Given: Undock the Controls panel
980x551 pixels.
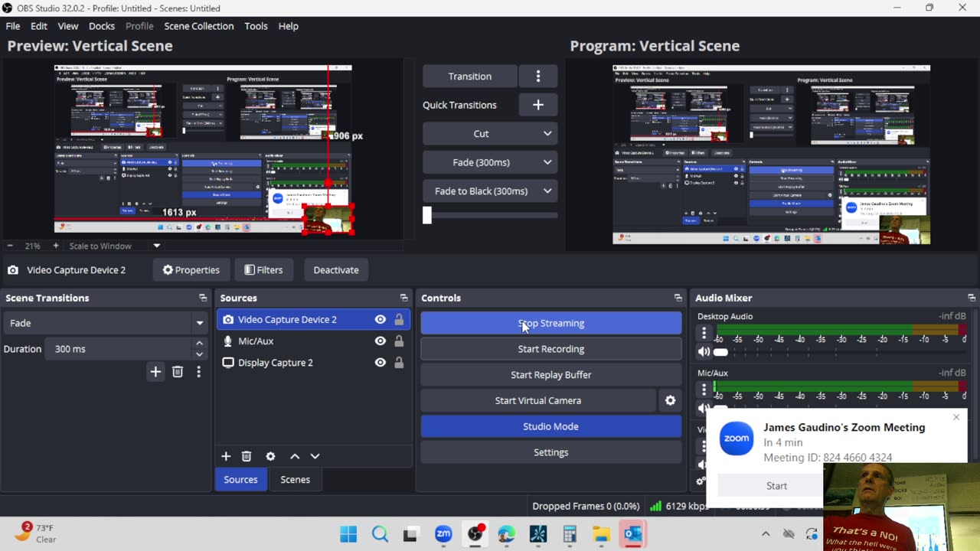Looking at the screenshot, I should pyautogui.click(x=678, y=298).
